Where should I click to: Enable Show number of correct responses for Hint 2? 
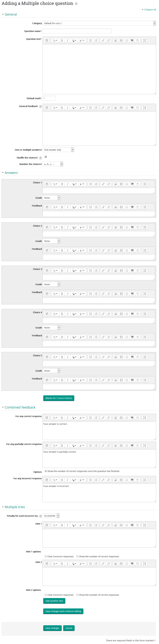(x=77, y=595)
